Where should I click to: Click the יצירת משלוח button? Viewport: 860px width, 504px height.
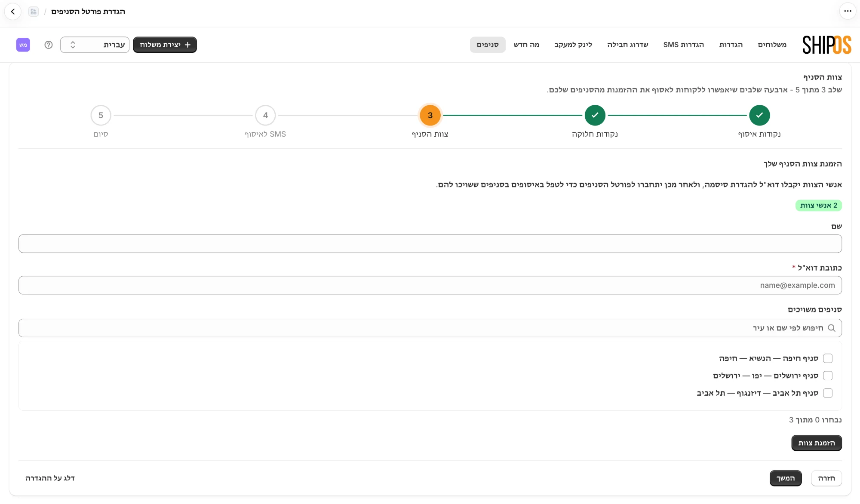pos(165,45)
